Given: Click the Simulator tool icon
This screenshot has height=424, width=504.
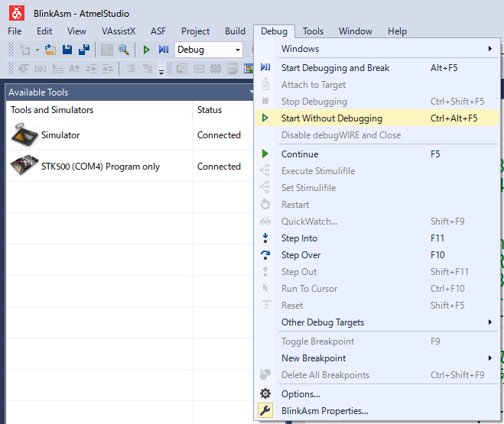Looking at the screenshot, I should (24, 134).
